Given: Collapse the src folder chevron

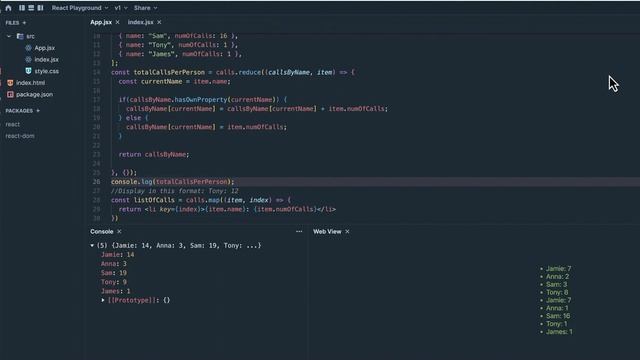Looking at the screenshot, I should point(9,36).
